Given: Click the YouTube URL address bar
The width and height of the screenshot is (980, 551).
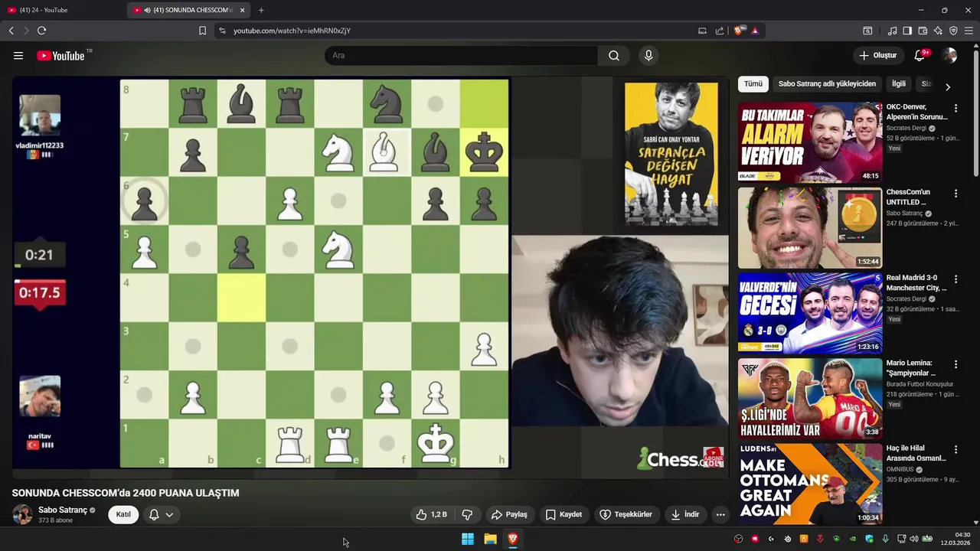Looking at the screenshot, I should [459, 31].
